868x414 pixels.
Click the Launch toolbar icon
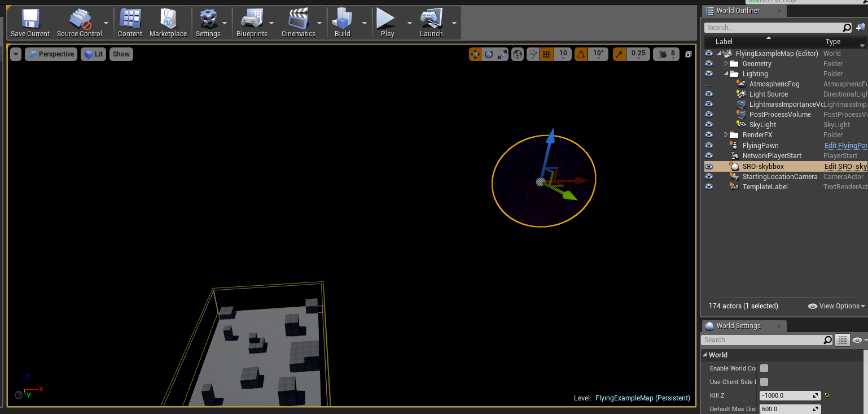tap(431, 23)
